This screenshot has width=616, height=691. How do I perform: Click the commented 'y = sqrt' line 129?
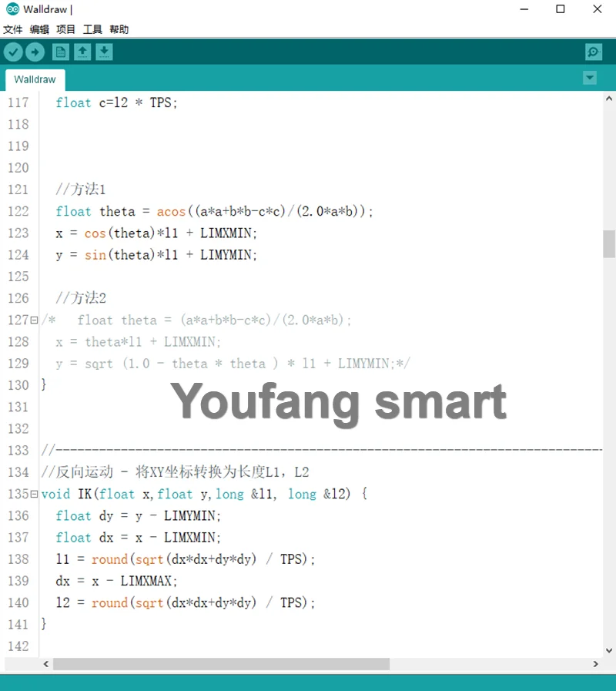233,364
